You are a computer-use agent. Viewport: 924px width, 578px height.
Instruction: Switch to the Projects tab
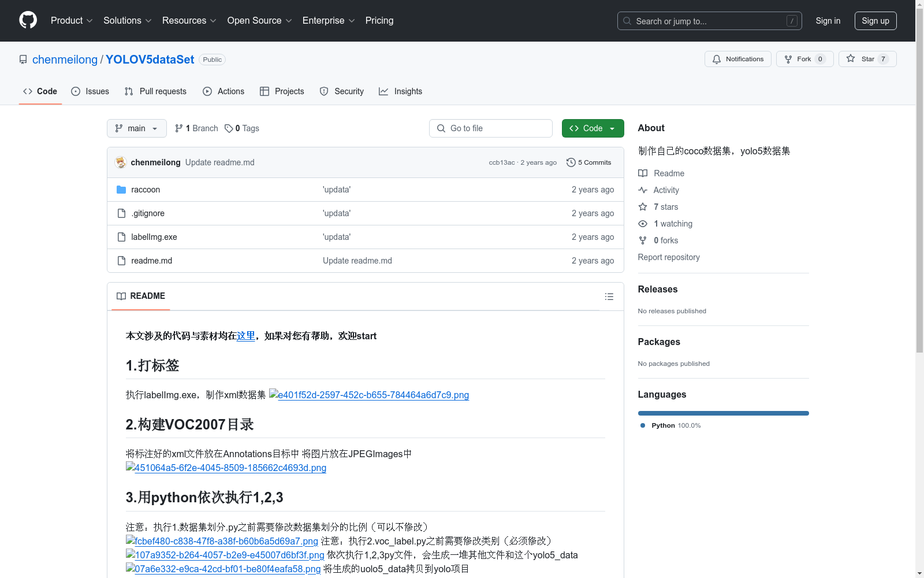click(x=282, y=91)
